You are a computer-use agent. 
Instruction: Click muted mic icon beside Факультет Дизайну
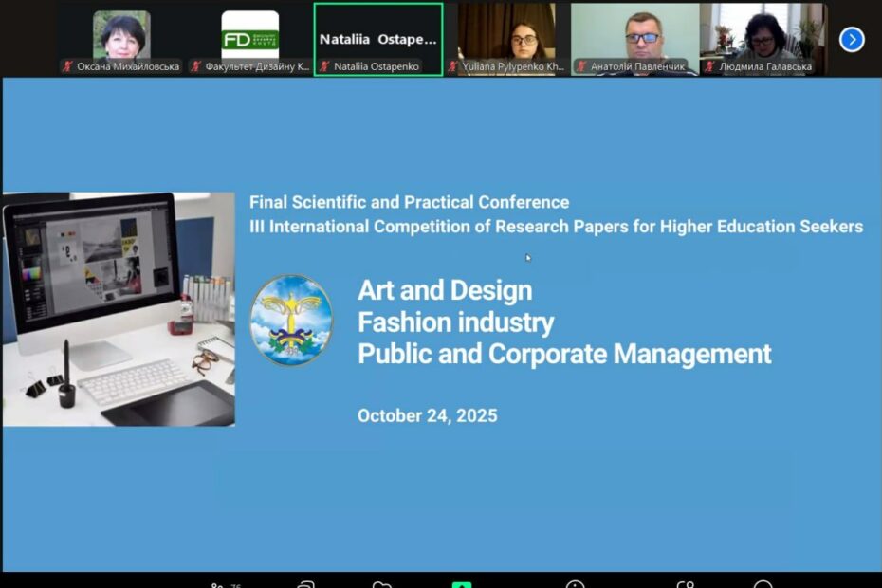[196, 66]
